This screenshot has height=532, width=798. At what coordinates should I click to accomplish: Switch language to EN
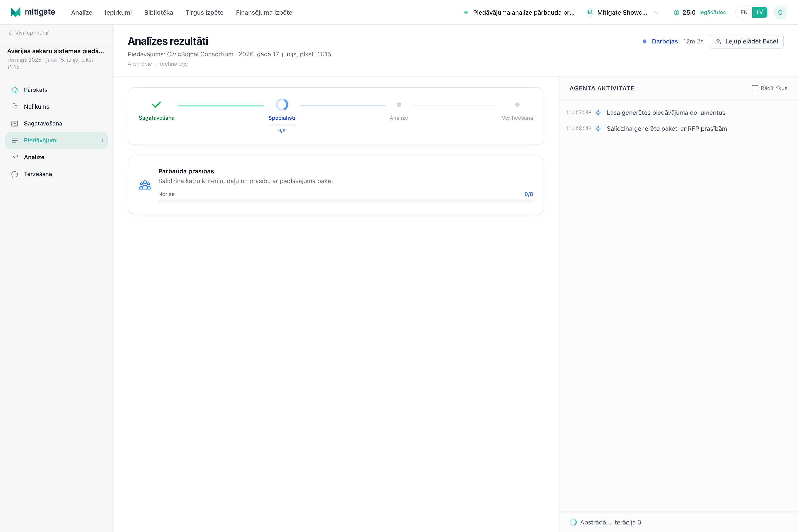(744, 13)
